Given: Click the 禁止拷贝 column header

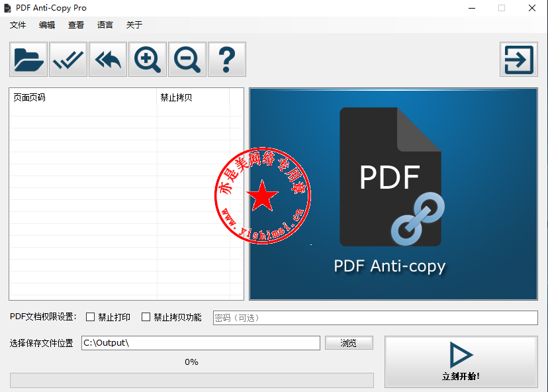Looking at the screenshot, I should pyautogui.click(x=193, y=97).
